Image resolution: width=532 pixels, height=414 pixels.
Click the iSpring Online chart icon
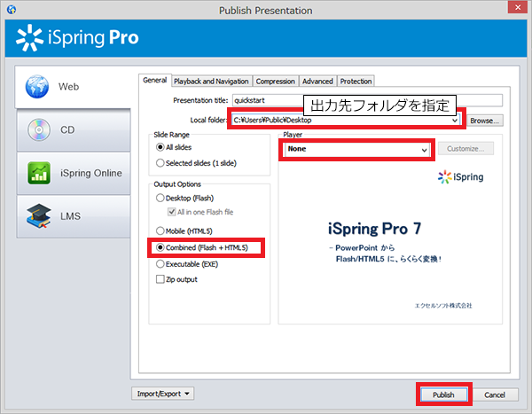[x=39, y=173]
